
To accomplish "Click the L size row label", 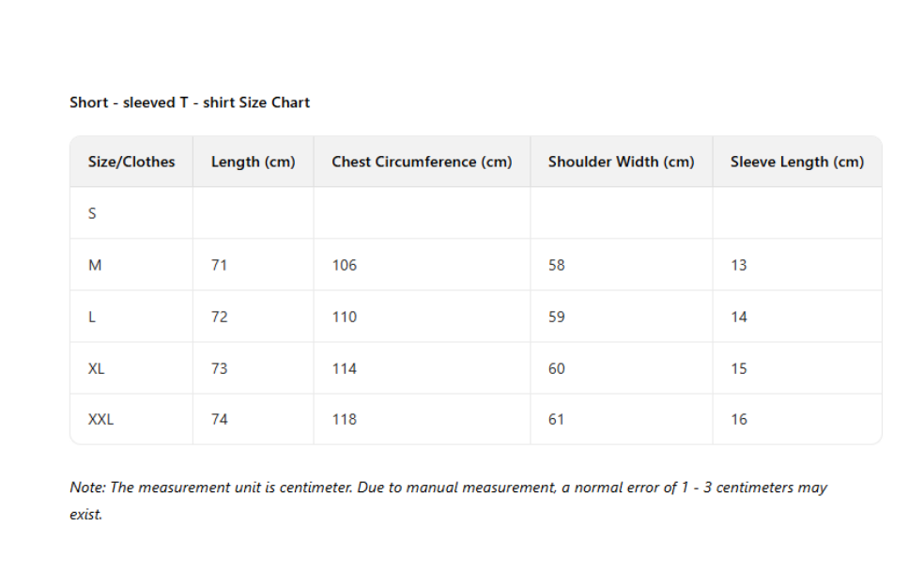I will pos(92,317).
